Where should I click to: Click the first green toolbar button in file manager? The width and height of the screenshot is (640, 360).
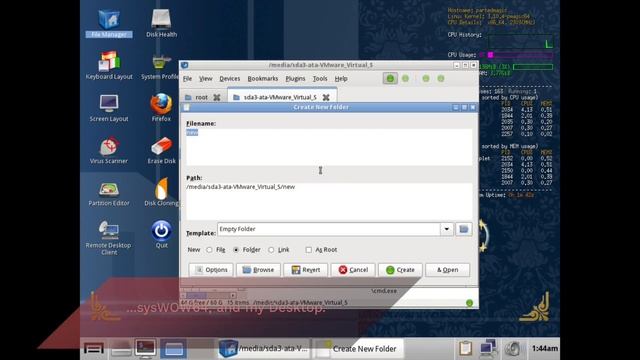click(390, 78)
